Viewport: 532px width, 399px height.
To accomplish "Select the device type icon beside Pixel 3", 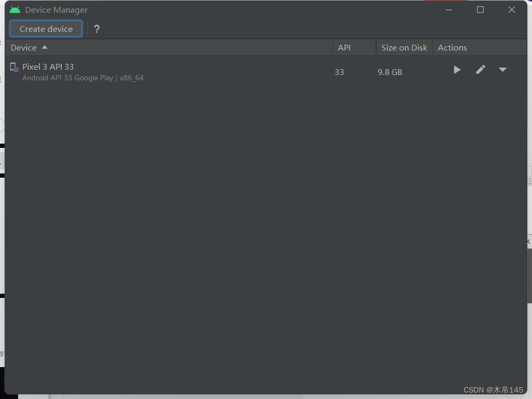I will tap(13, 66).
